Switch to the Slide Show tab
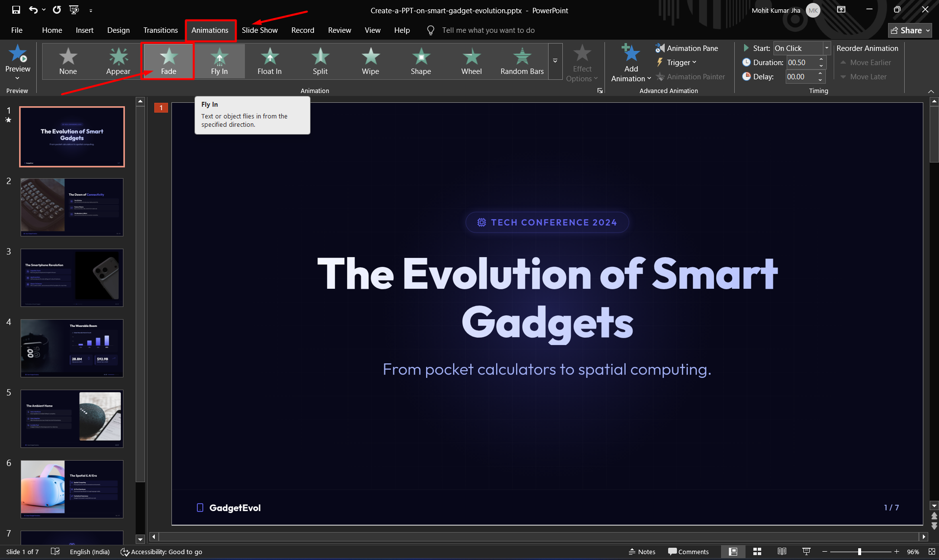The height and width of the screenshot is (560, 939). (260, 30)
